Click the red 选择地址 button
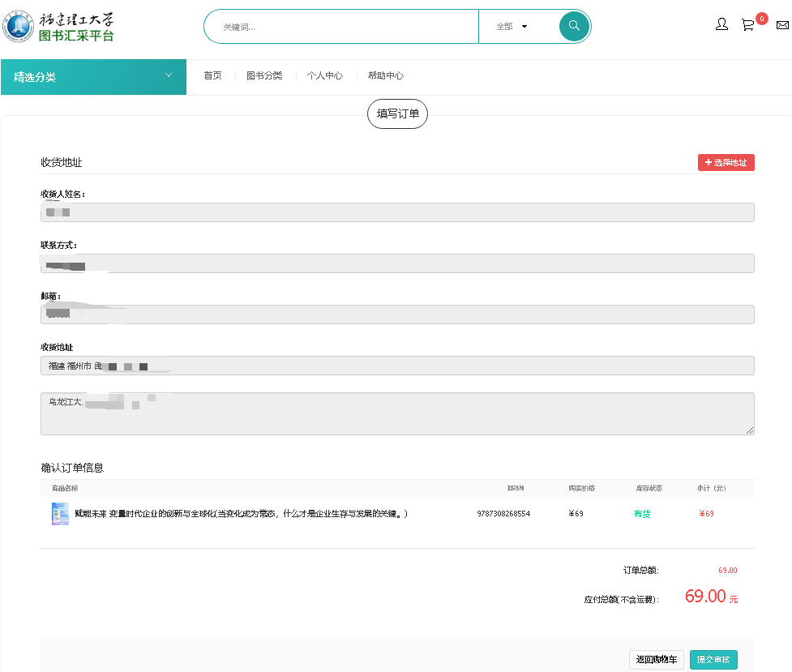This screenshot has height=672, width=792. (x=726, y=163)
